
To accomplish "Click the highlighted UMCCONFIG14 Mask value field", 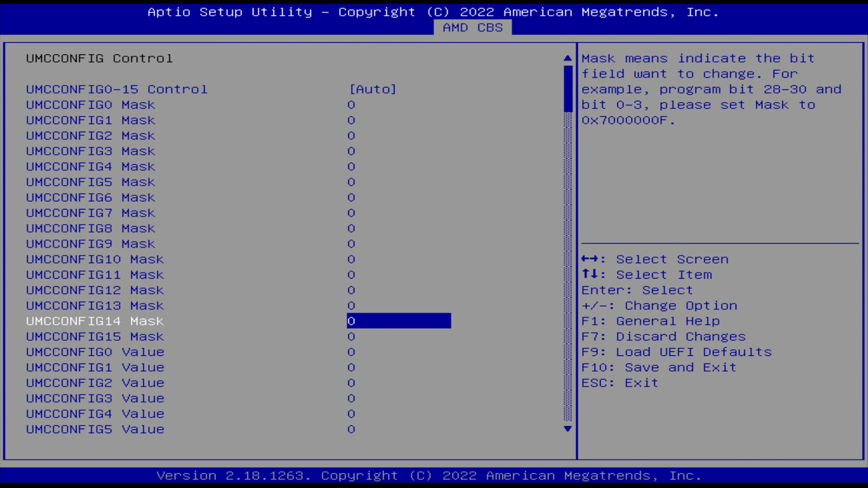I will [399, 321].
